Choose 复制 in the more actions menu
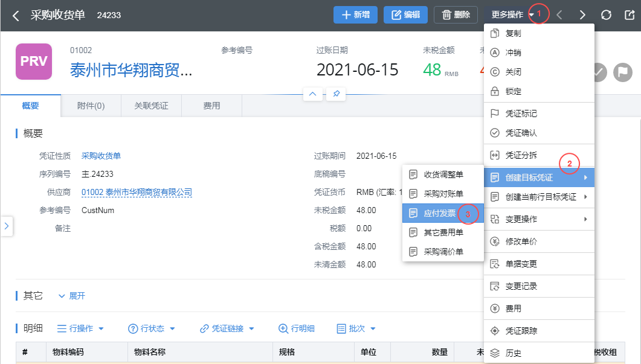Viewport: 641px width, 364px height. click(513, 34)
